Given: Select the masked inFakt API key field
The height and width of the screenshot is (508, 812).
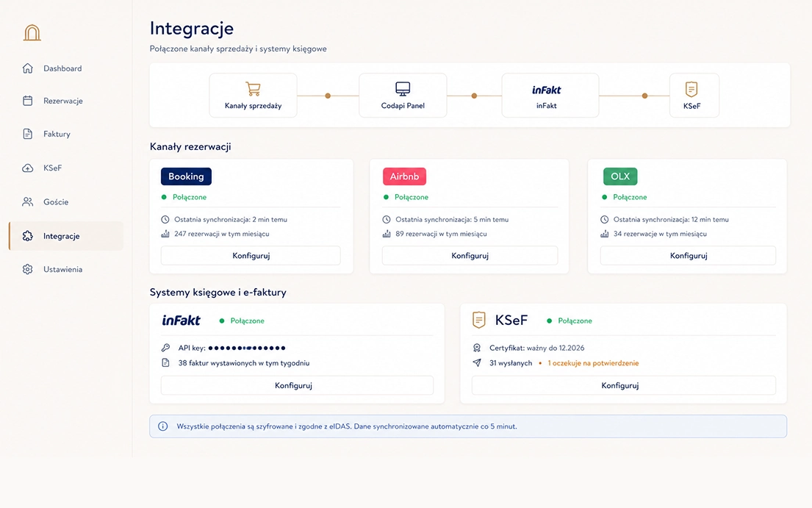Looking at the screenshot, I should click(246, 348).
